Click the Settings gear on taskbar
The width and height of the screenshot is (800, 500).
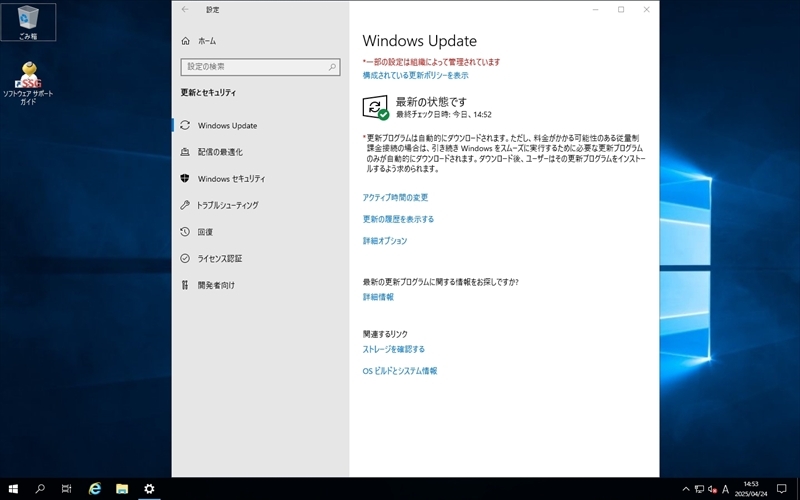pos(149,489)
